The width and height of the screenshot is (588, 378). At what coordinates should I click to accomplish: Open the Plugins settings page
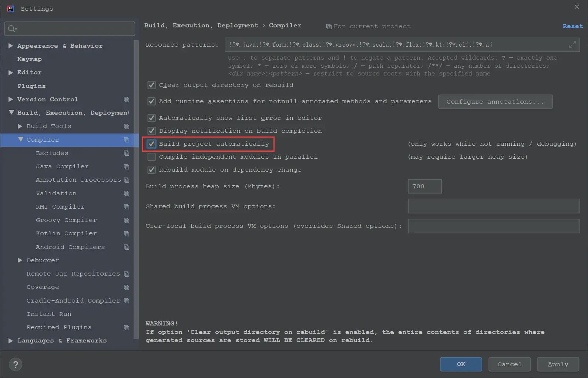31,86
